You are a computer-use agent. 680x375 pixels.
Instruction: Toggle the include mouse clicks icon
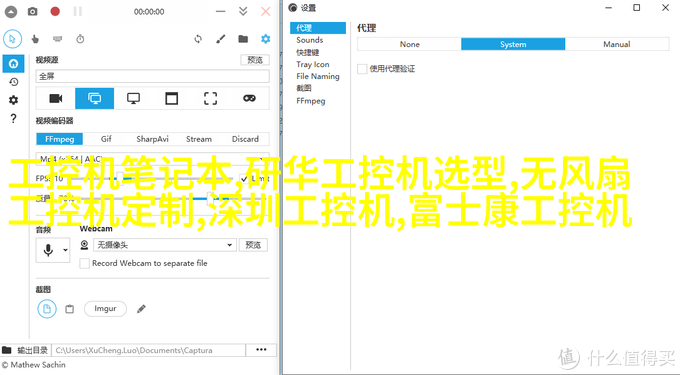pos(35,39)
